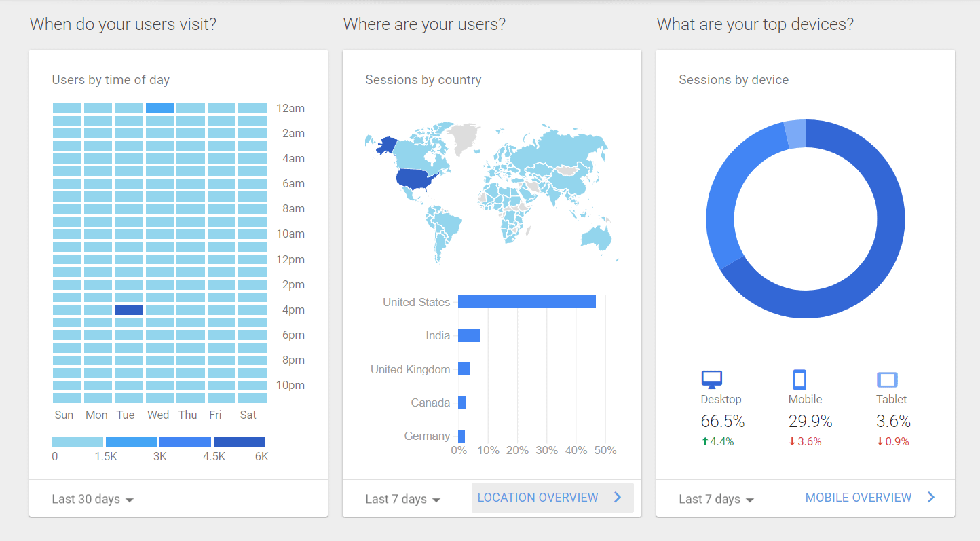Open the MOBILE OVERVIEW link
The width and height of the screenshot is (980, 541).
(x=858, y=498)
